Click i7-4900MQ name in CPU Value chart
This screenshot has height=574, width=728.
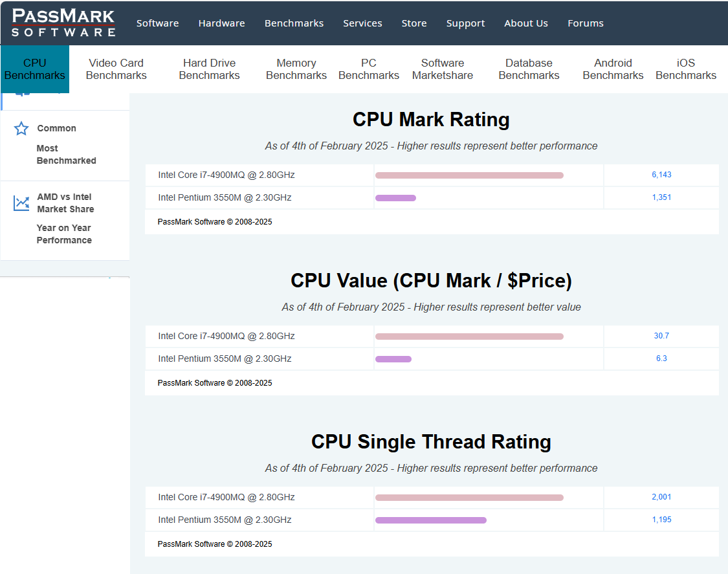tap(226, 337)
